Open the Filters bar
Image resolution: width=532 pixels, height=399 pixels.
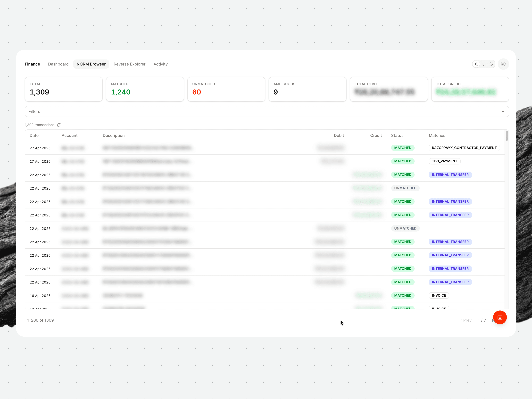click(267, 112)
